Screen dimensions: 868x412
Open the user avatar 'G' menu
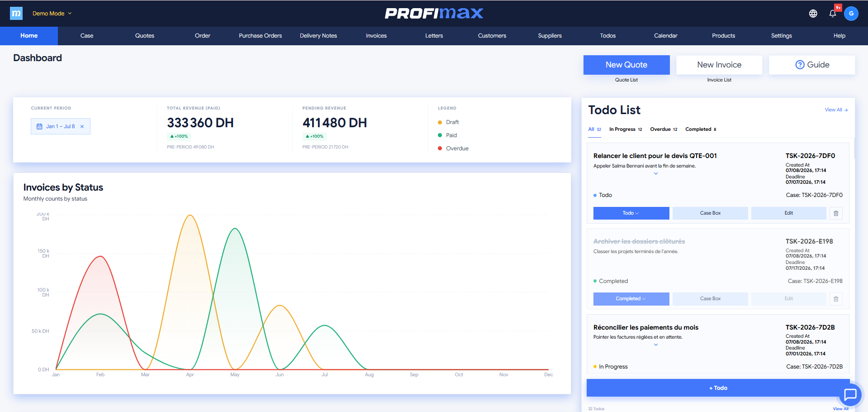click(x=851, y=14)
